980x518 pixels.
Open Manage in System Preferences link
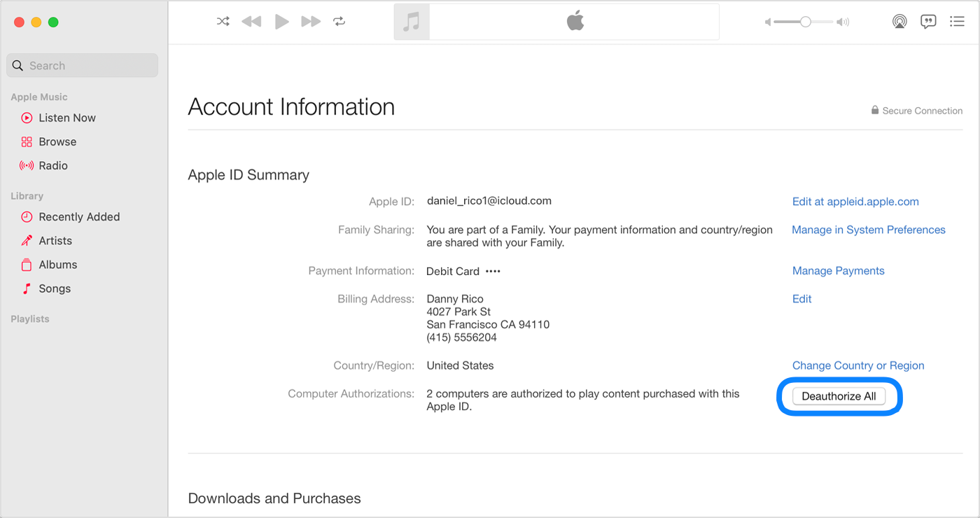click(869, 230)
